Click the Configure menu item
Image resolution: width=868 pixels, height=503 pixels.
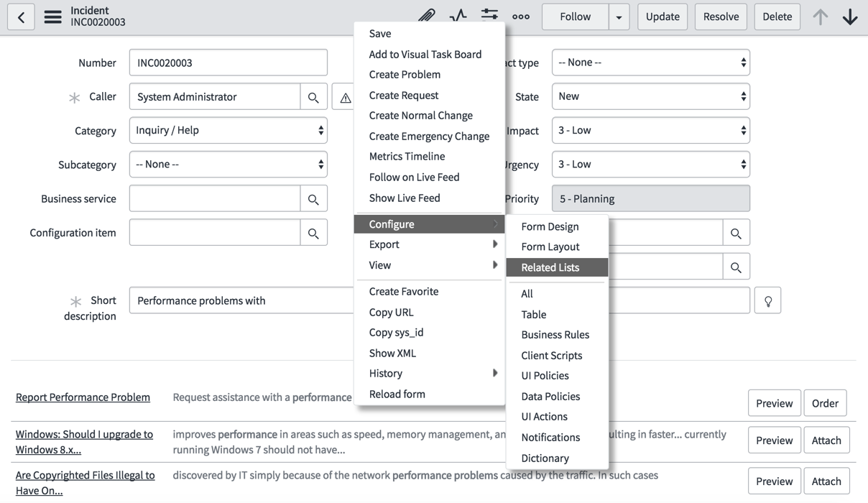click(430, 224)
